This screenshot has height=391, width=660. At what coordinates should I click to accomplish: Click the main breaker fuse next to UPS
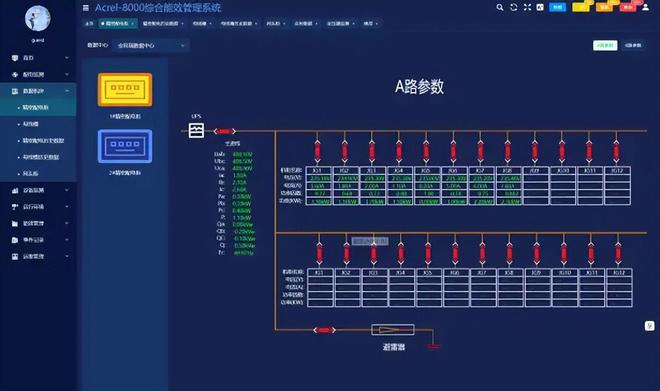[x=224, y=131]
